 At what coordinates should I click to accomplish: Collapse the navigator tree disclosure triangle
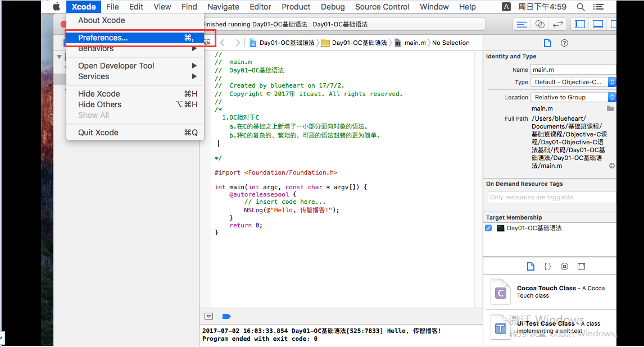(59, 57)
